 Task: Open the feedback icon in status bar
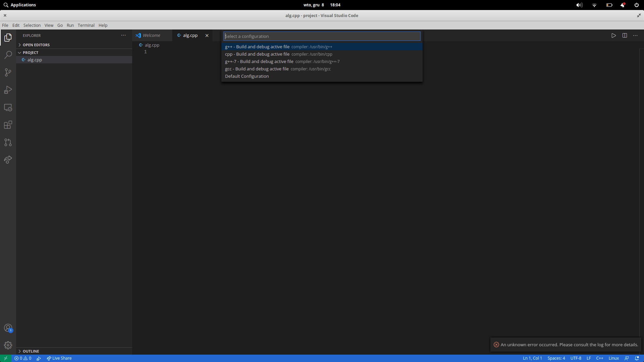pyautogui.click(x=627, y=358)
